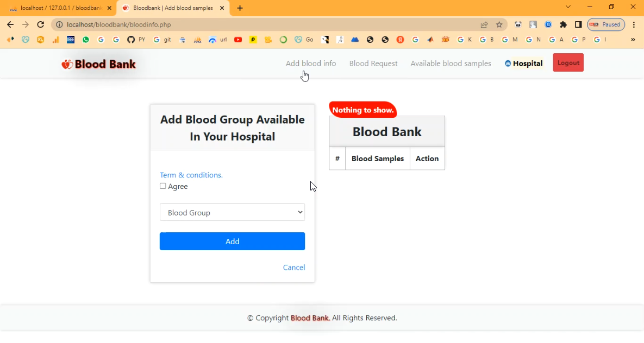This screenshot has width=644, height=343.
Task: Show more bookmarks with double chevron
Action: click(633, 40)
